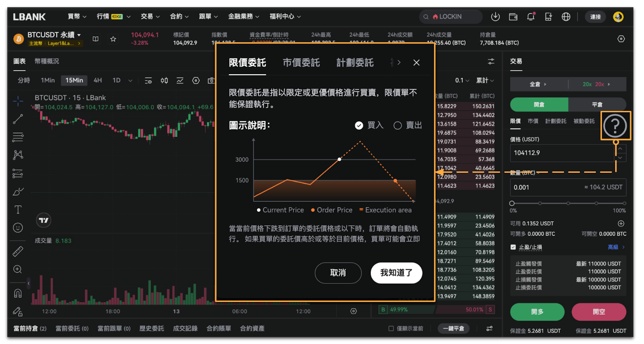Select the 買入 radio button
Viewport: 644px width, 344px height.
click(359, 126)
